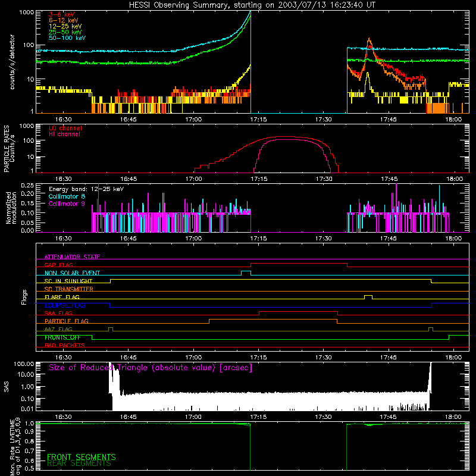Select the 6-12 keV legend label

(64, 20)
